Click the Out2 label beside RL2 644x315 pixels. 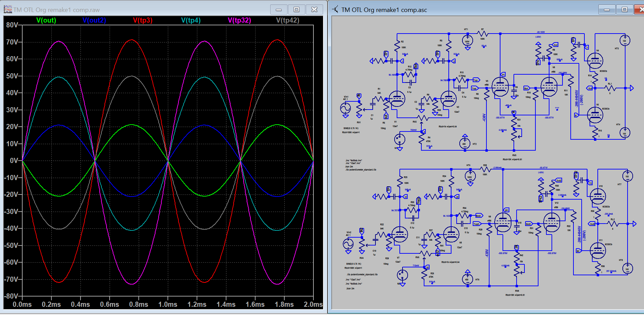coord(592,224)
